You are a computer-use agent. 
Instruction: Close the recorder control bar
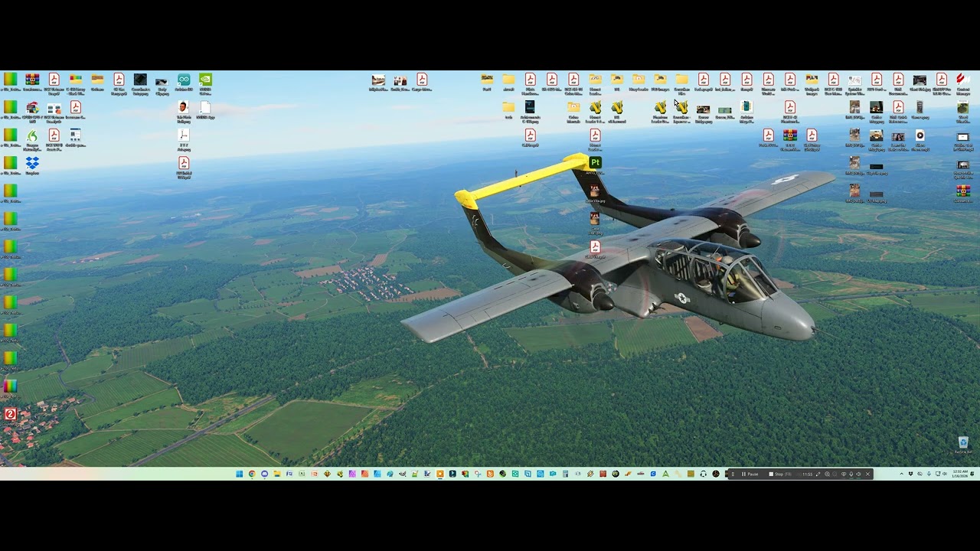click(x=867, y=474)
